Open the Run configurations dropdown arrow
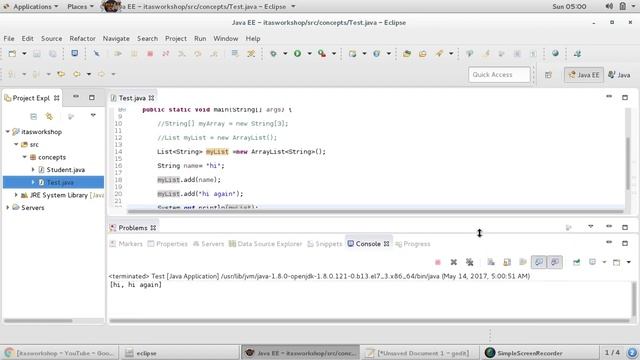The height and width of the screenshot is (360, 640). click(309, 53)
